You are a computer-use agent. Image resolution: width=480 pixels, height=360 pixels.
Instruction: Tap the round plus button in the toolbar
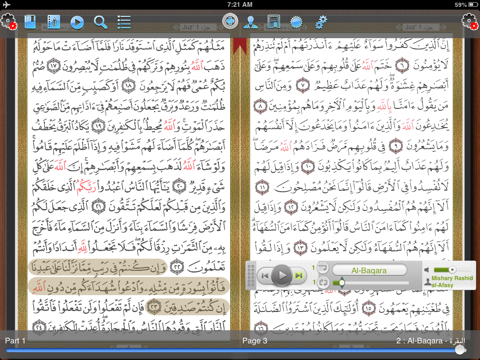click(230, 21)
